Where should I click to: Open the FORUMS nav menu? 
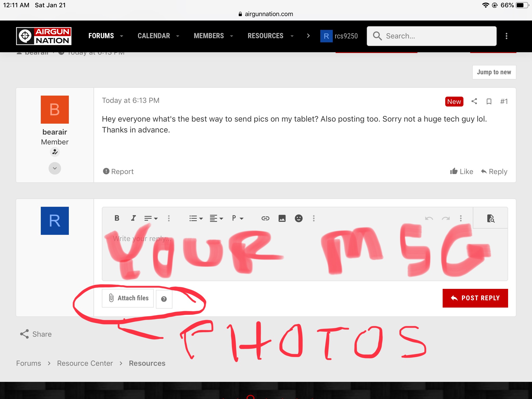[101, 36]
